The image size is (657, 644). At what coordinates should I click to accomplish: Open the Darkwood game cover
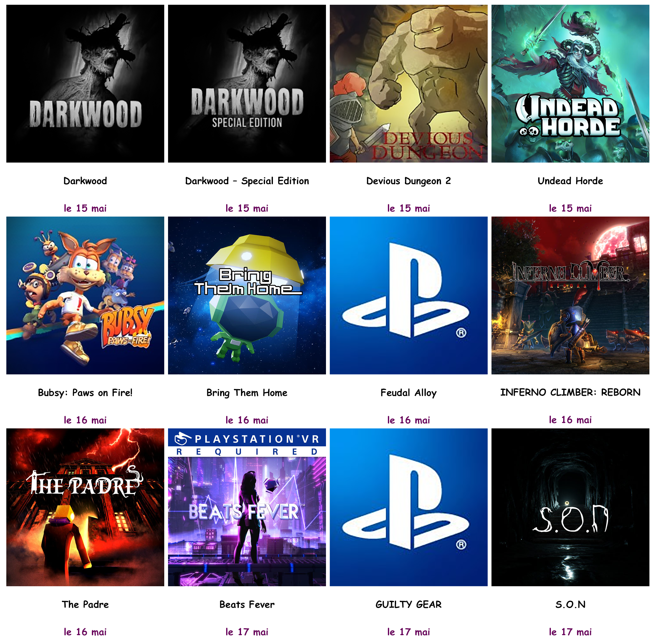click(x=85, y=84)
